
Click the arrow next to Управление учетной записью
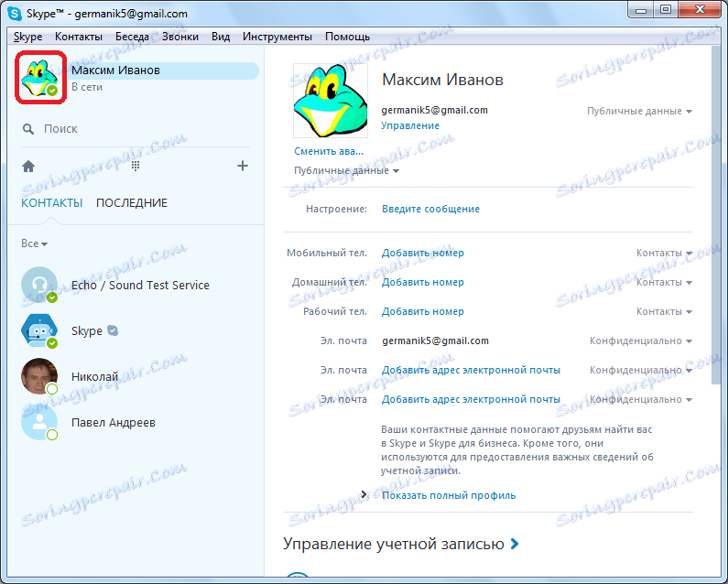point(515,544)
